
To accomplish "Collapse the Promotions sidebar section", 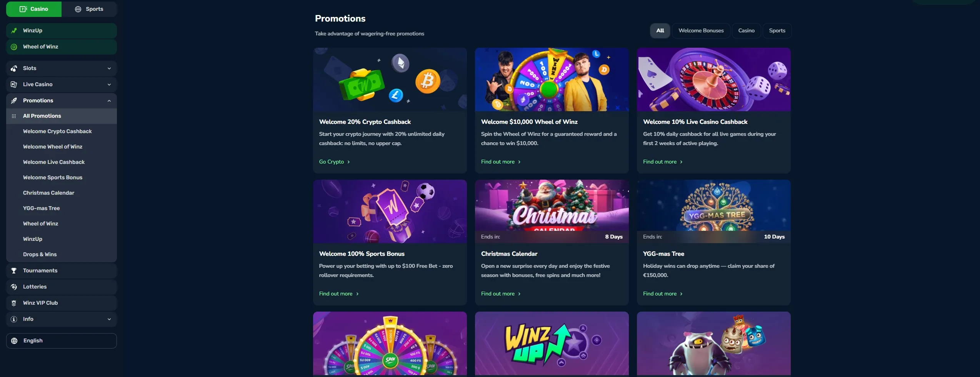I will tap(109, 101).
